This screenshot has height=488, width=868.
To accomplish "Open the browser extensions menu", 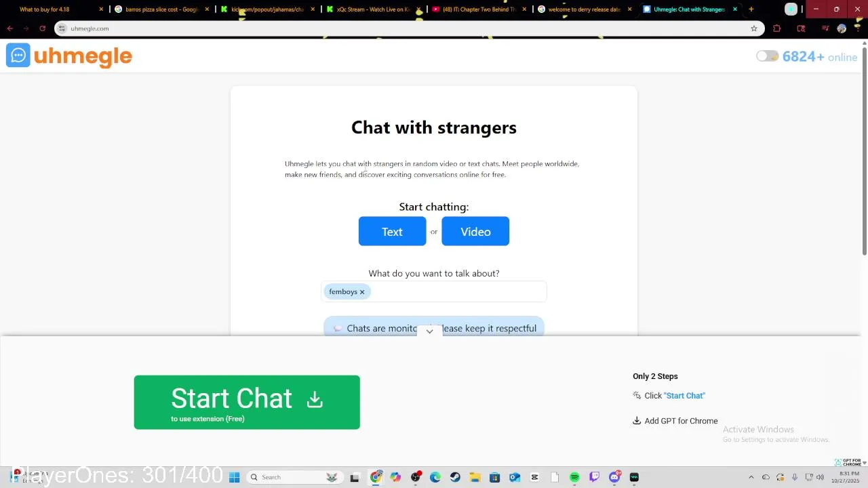I will (777, 28).
